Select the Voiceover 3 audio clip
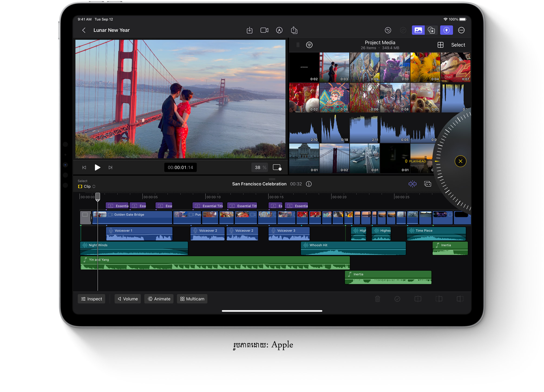Image resolution: width=544 pixels, height=392 pixels. click(x=289, y=234)
